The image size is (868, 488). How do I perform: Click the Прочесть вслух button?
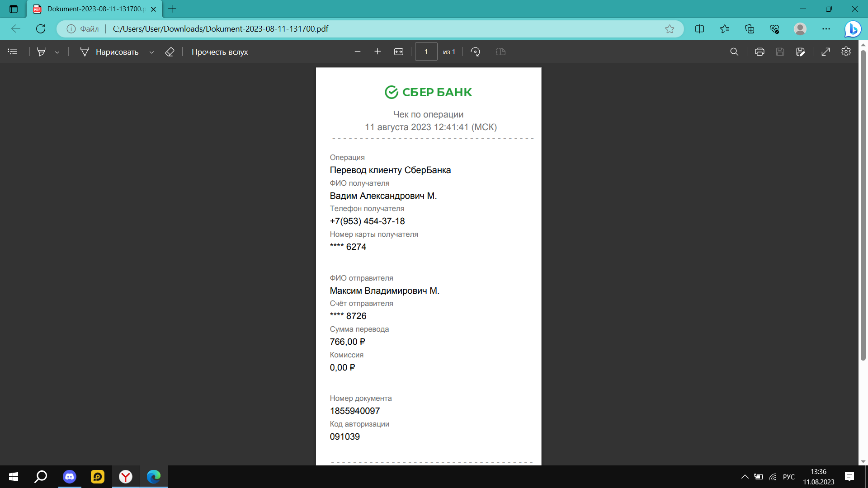pyautogui.click(x=220, y=52)
